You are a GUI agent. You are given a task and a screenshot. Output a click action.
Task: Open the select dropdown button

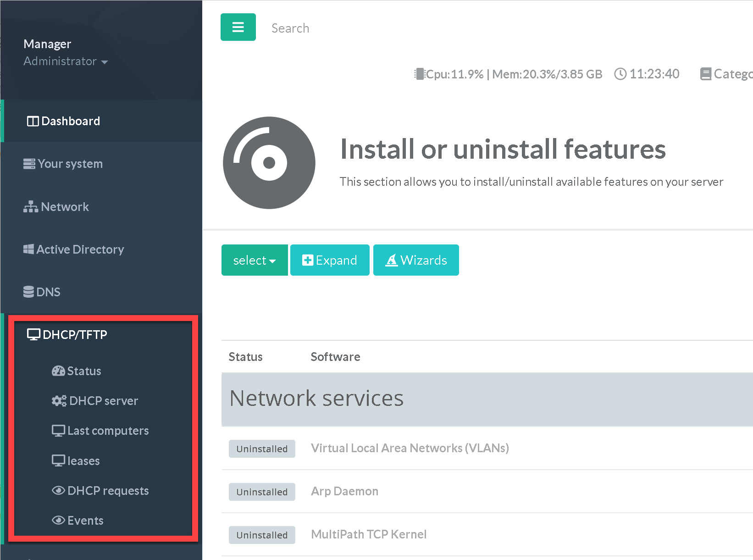[x=255, y=260]
